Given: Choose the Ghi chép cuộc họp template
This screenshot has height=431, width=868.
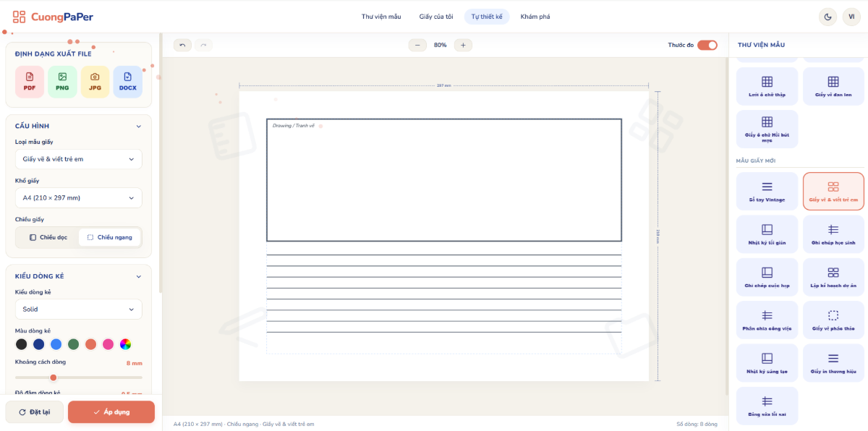Looking at the screenshot, I should point(767,277).
